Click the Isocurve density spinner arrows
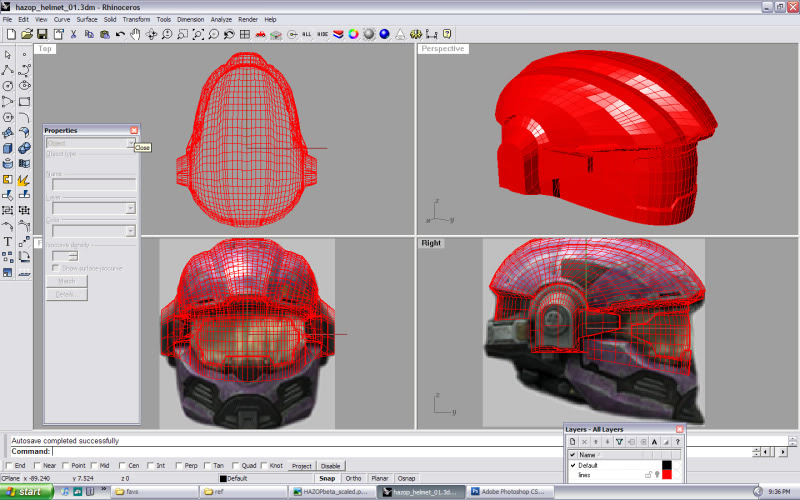The width and height of the screenshot is (800, 500). click(x=74, y=256)
